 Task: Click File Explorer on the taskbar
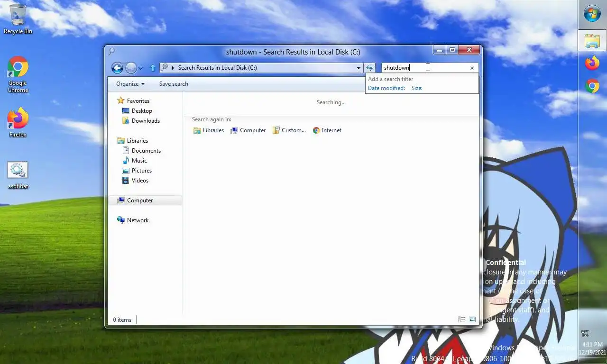tap(592, 41)
